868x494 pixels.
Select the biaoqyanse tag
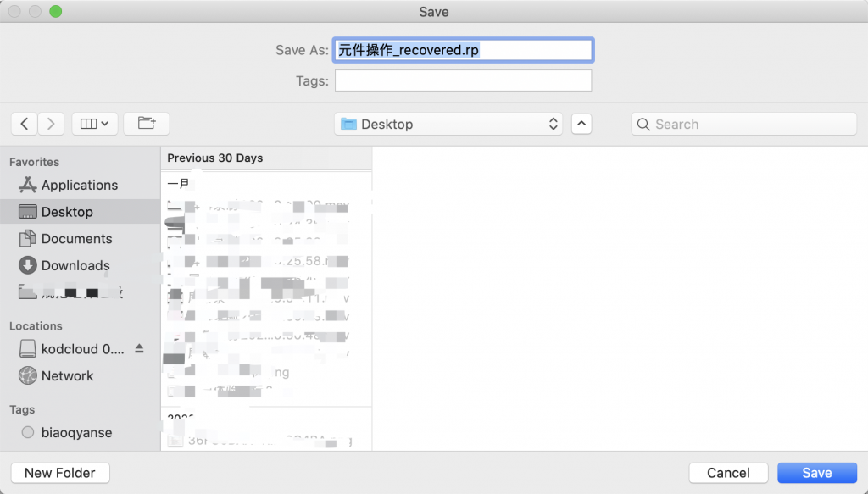(76, 432)
